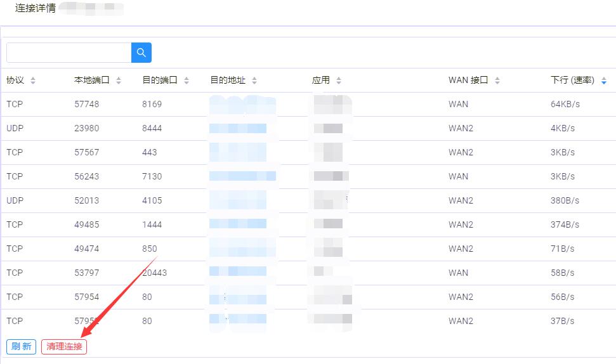
Task: Toggle 下行 (速率) sort order arrows
Action: pos(603,81)
